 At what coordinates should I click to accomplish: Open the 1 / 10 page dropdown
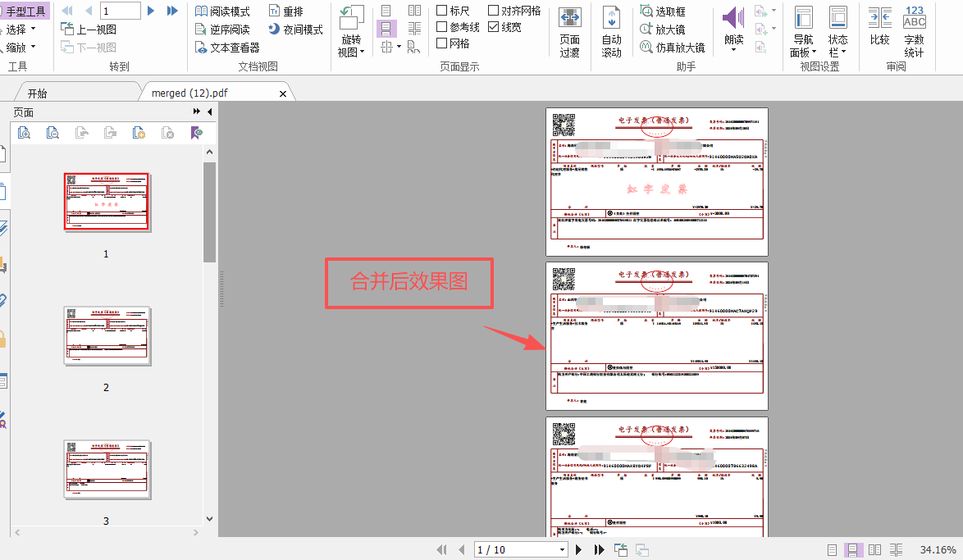click(563, 549)
